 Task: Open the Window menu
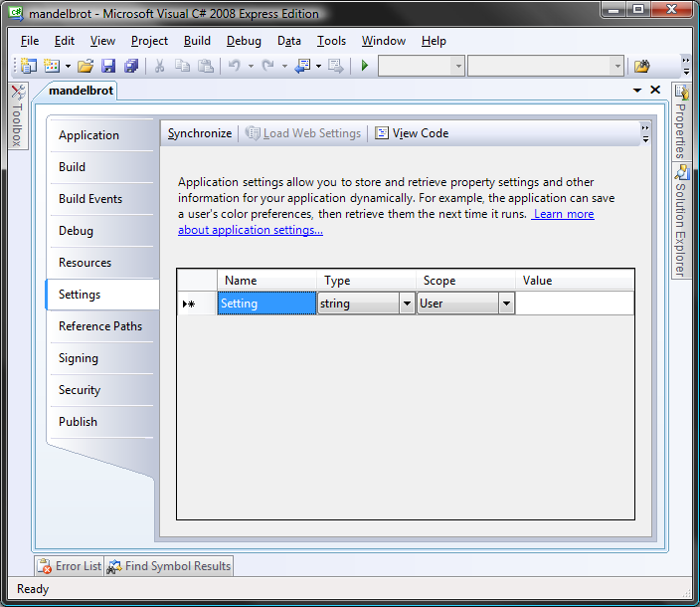(384, 41)
